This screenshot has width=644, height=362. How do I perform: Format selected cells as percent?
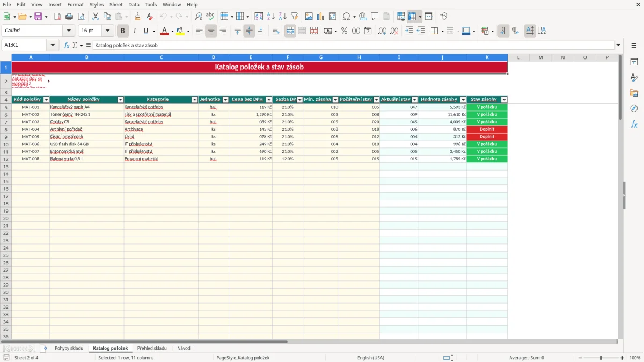click(344, 31)
